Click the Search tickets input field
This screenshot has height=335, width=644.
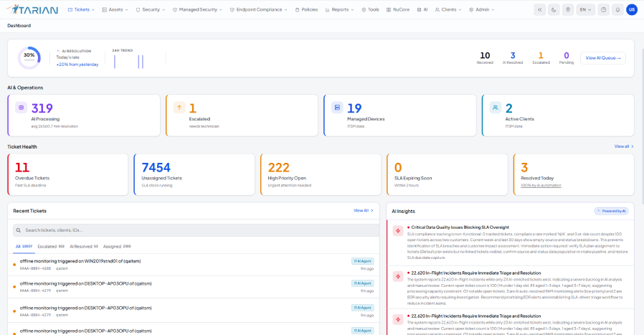[196, 230]
